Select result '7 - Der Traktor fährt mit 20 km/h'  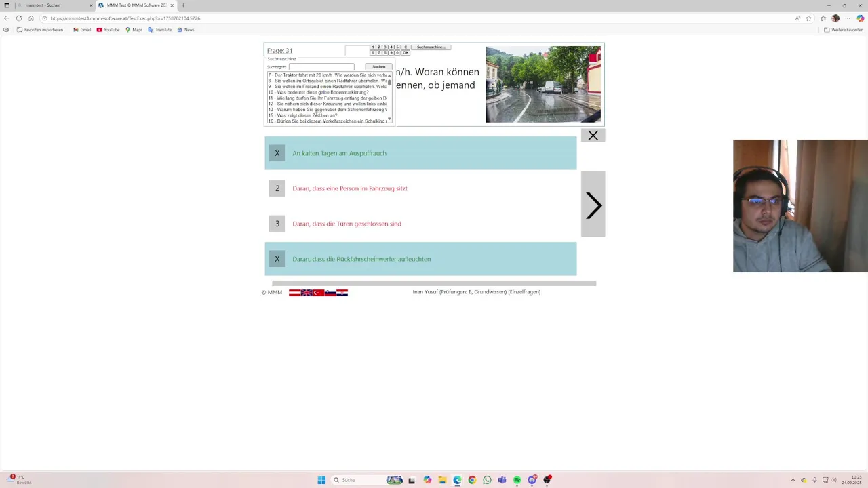(327, 75)
